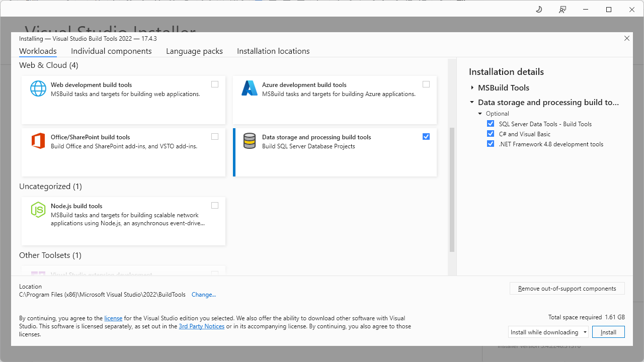This screenshot has height=362, width=644.
Task: Uncheck SQL Server Data Tools - Build Tools
Action: [x=491, y=124]
